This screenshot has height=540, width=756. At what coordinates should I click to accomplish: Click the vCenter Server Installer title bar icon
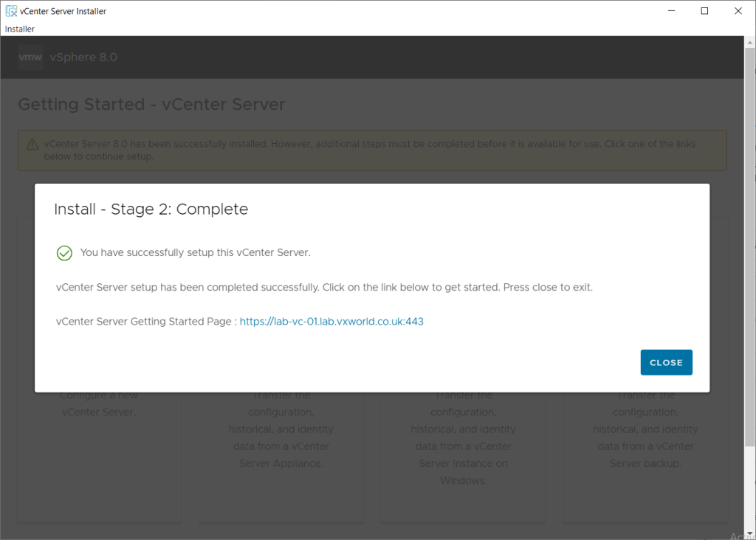pos(11,11)
